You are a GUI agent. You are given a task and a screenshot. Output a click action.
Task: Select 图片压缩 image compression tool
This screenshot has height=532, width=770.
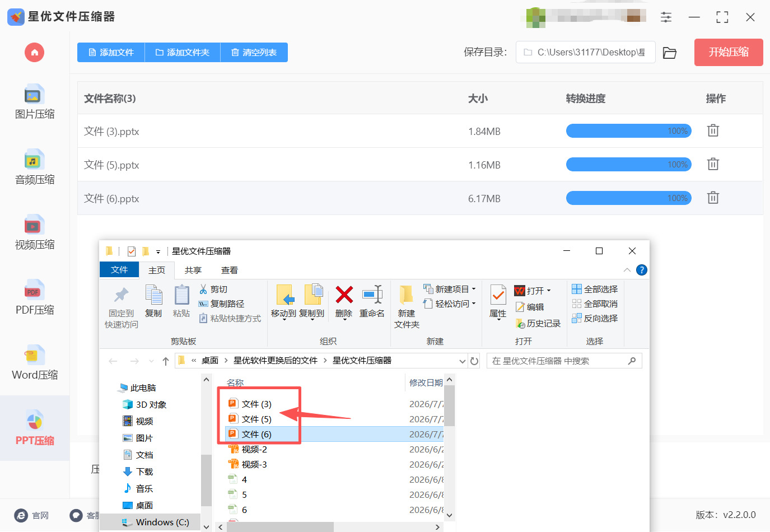[35, 102]
